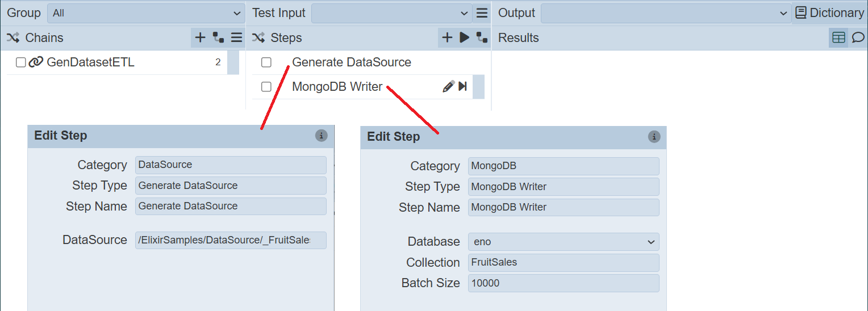Expand the Test Input dropdown

coord(391,13)
